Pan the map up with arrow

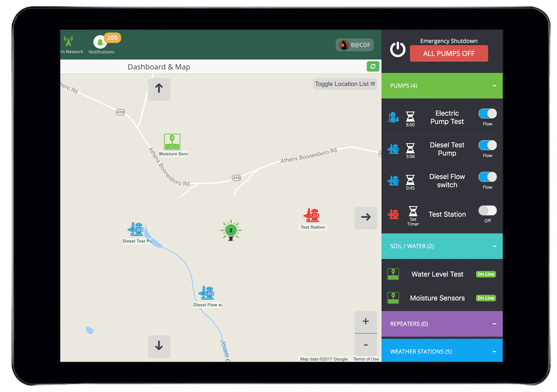pos(159,89)
